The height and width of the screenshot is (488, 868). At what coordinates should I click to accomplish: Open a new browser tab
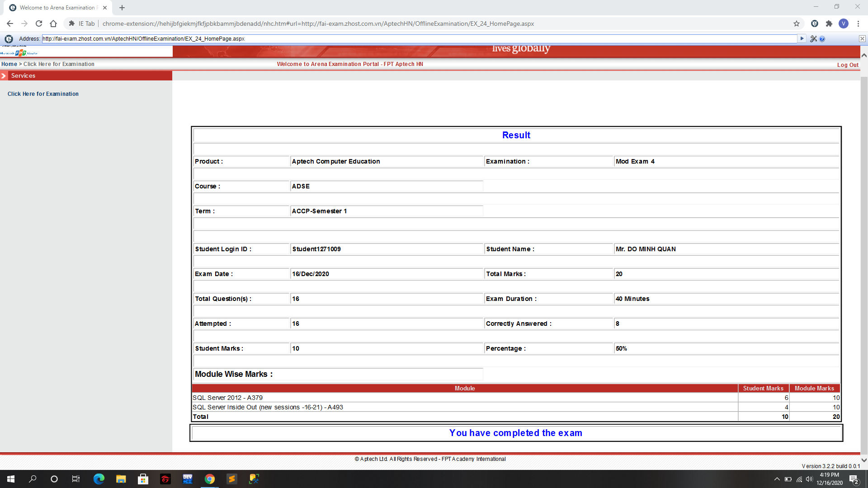pyautogui.click(x=122, y=8)
